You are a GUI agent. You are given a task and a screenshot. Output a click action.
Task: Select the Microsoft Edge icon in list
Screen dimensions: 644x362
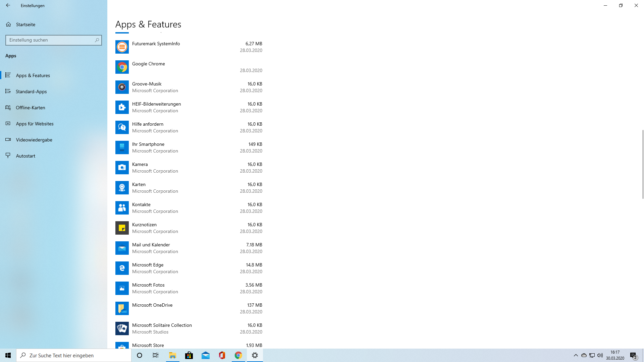(x=122, y=268)
